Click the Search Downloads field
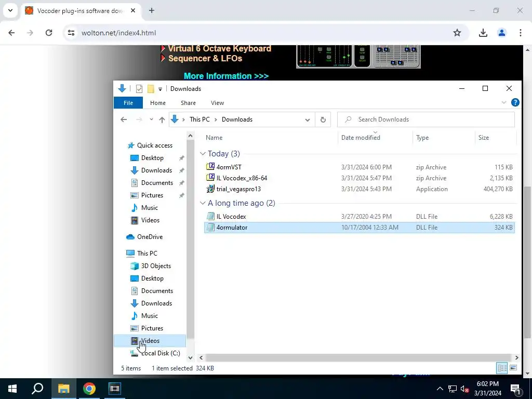 pyautogui.click(x=426, y=119)
